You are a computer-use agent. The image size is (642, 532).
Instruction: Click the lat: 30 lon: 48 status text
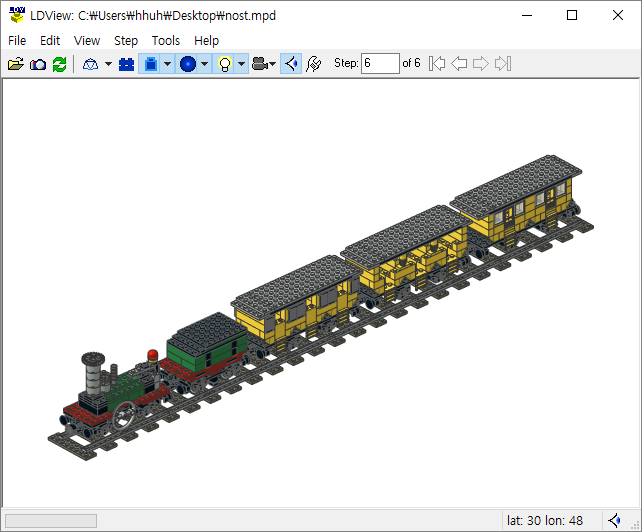[x=545, y=521]
